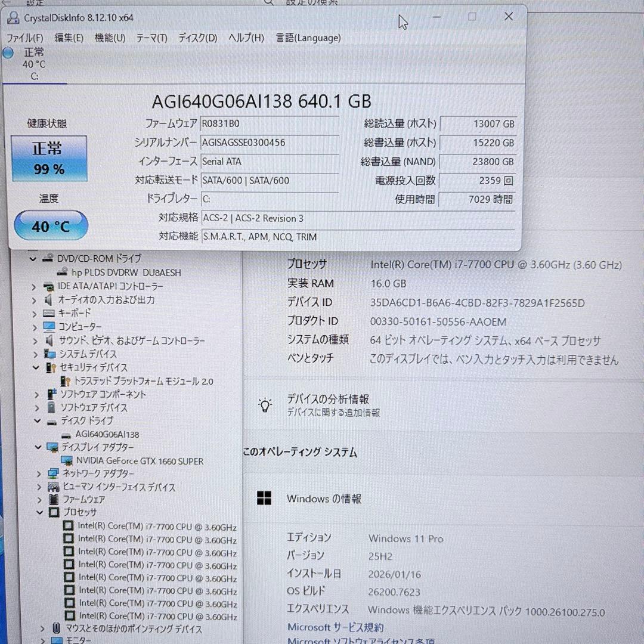Click the 40°C temperature gauge
Image resolution: width=644 pixels, height=644 pixels.
[50, 225]
